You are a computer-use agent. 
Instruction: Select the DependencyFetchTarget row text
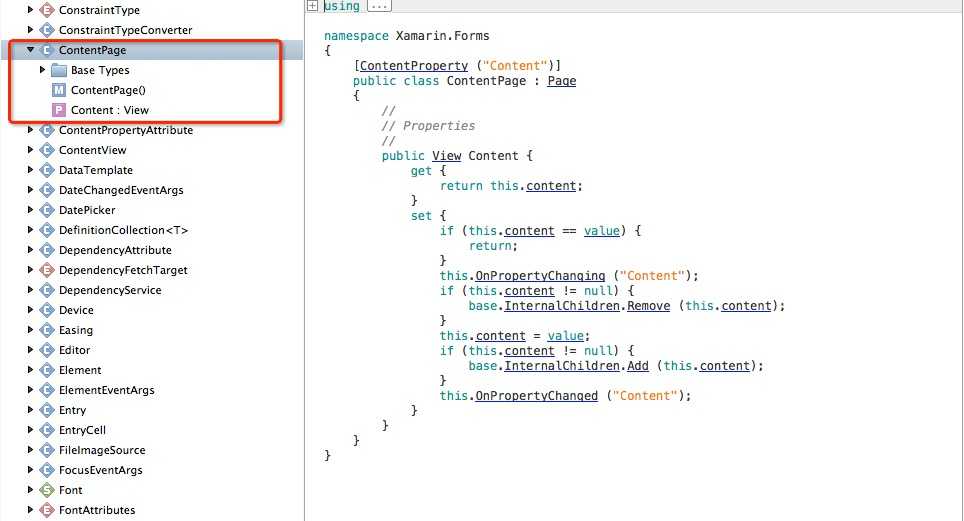point(124,270)
